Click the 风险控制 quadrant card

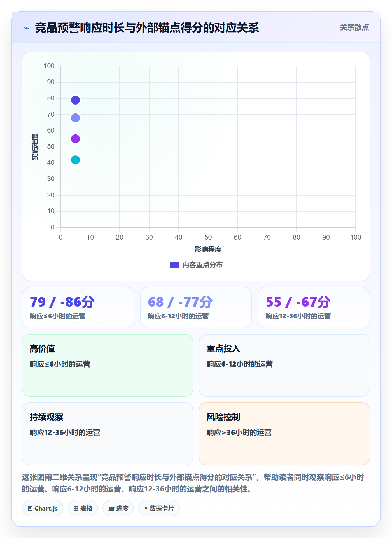pos(284,434)
